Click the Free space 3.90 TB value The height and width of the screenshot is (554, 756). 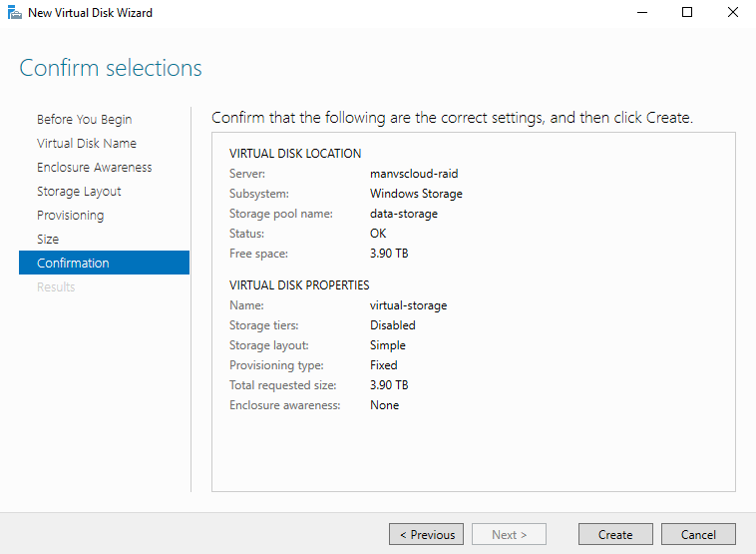[389, 253]
